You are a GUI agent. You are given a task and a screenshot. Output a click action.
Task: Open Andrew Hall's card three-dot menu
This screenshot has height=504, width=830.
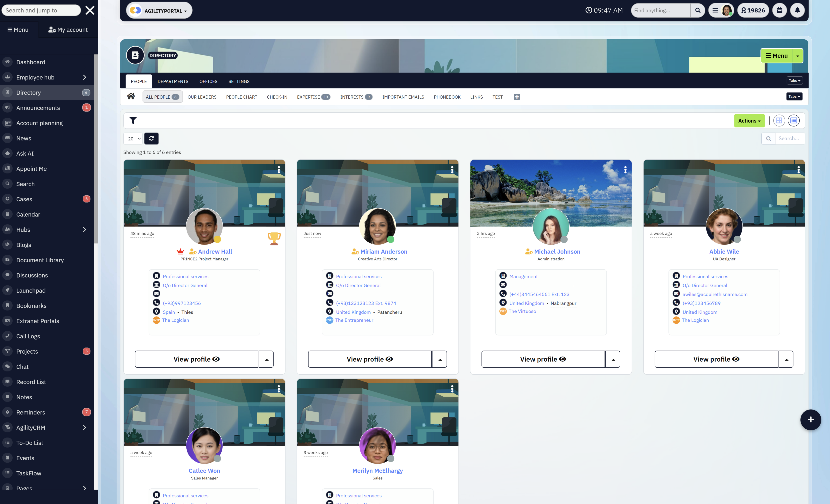[x=279, y=170]
